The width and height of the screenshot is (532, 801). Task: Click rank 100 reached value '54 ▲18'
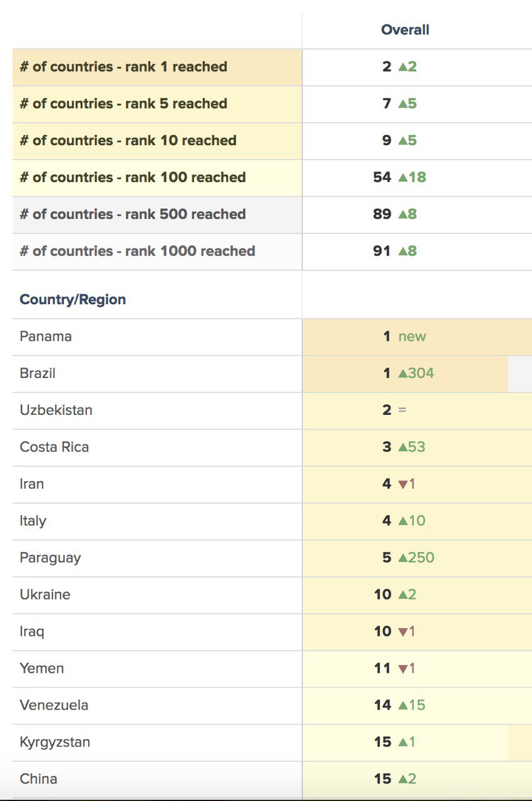[x=400, y=178]
